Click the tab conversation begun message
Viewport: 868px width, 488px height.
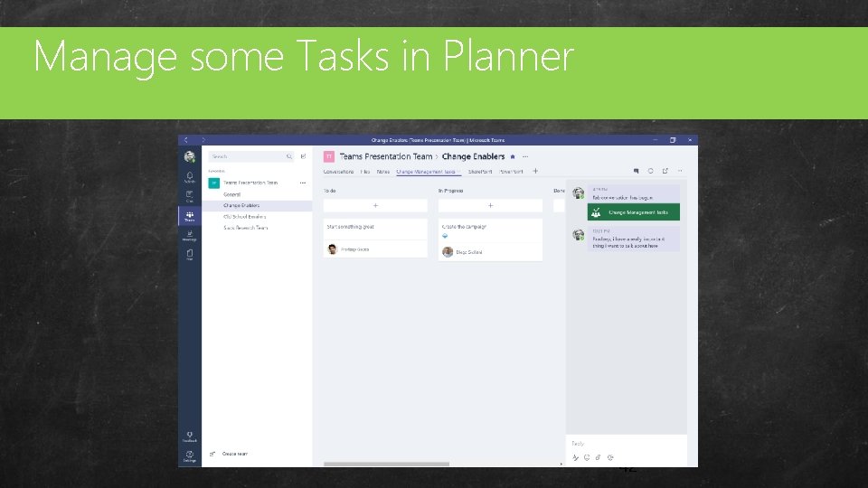(622, 197)
